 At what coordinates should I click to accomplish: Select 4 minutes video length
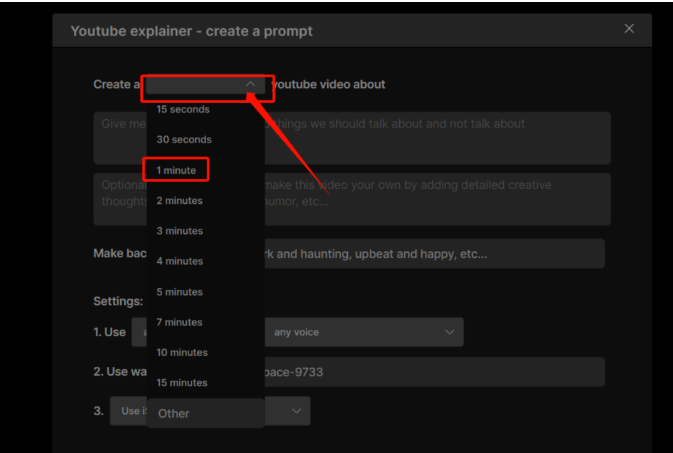point(180,261)
